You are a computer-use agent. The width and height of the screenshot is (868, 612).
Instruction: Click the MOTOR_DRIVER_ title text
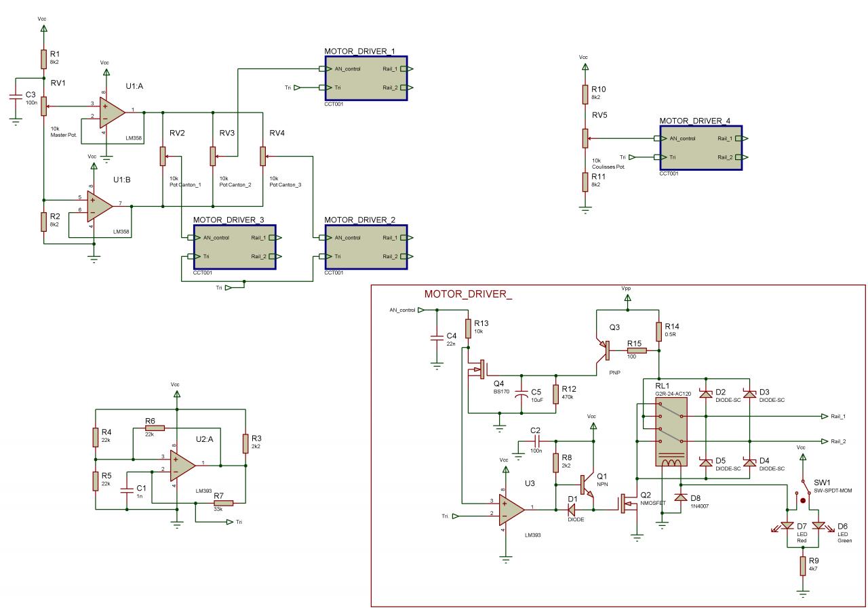469,294
